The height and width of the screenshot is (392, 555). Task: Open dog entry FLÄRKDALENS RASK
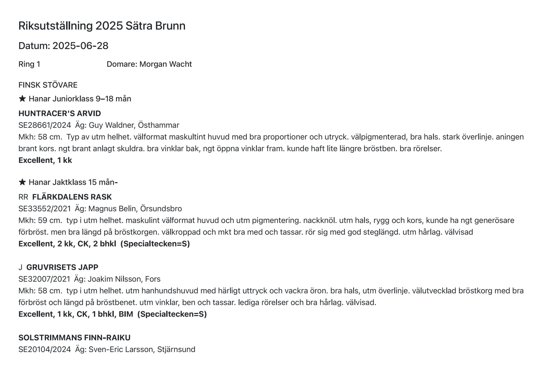tap(72, 197)
